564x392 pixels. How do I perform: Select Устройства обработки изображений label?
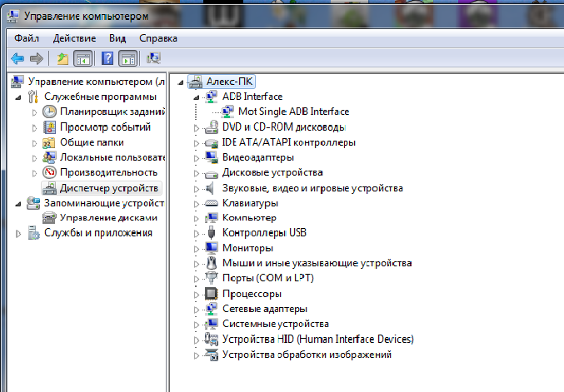click(307, 355)
